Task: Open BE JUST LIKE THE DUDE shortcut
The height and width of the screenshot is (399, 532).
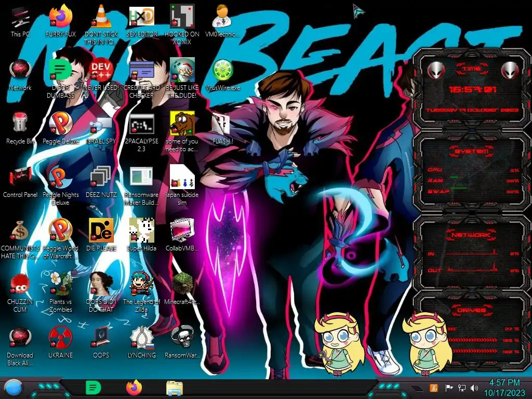Action: pos(182,79)
